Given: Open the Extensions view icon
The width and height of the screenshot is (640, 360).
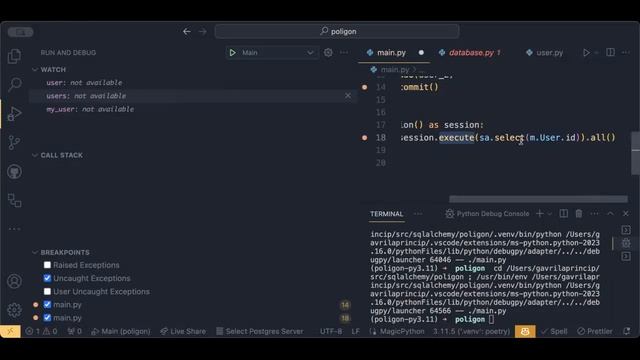Looking at the screenshot, I should tap(15, 200).
